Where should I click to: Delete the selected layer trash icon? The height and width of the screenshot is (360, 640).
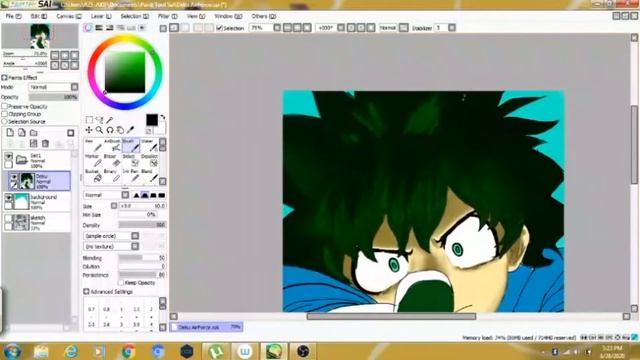pos(45,143)
